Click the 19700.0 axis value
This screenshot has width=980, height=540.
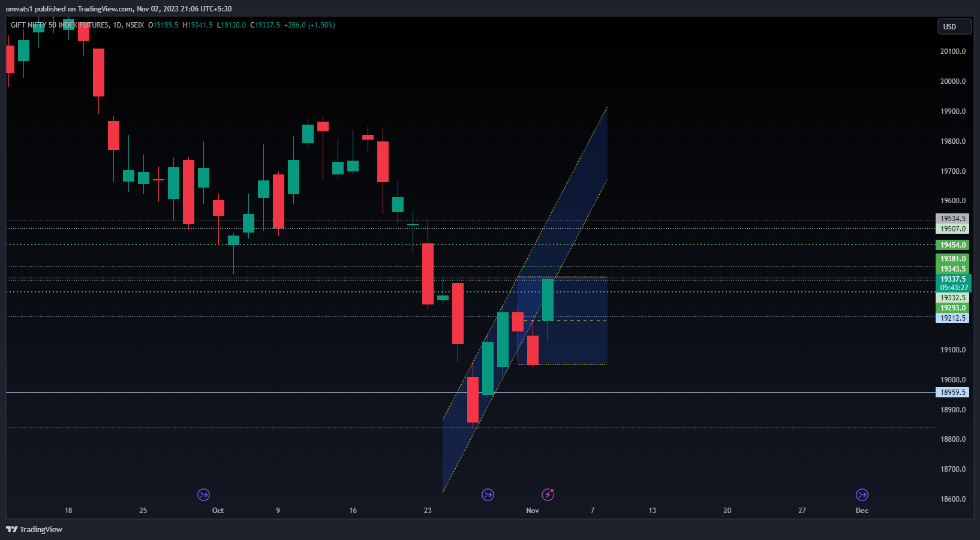953,171
